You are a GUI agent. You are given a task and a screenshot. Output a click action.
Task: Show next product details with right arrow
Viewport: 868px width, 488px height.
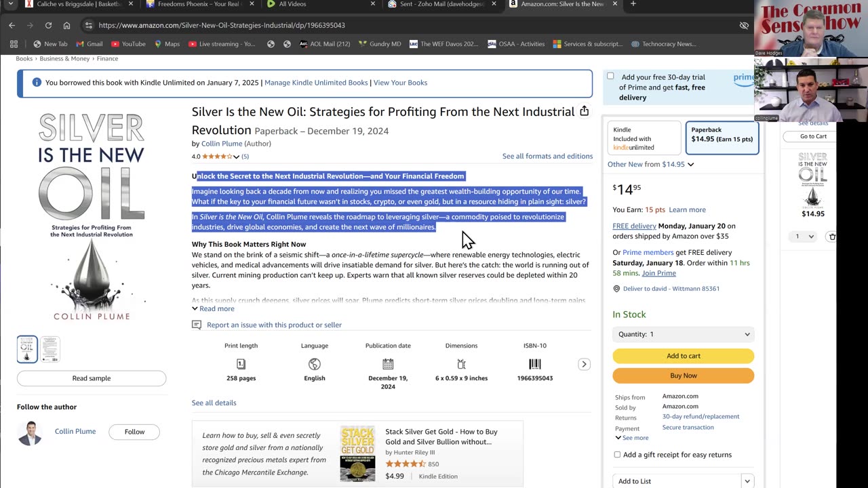click(x=584, y=364)
